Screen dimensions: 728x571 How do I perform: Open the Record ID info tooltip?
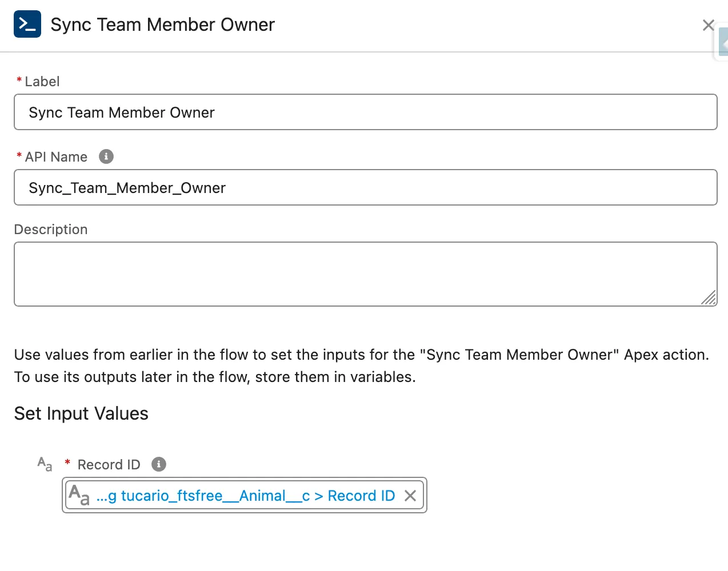(x=158, y=464)
